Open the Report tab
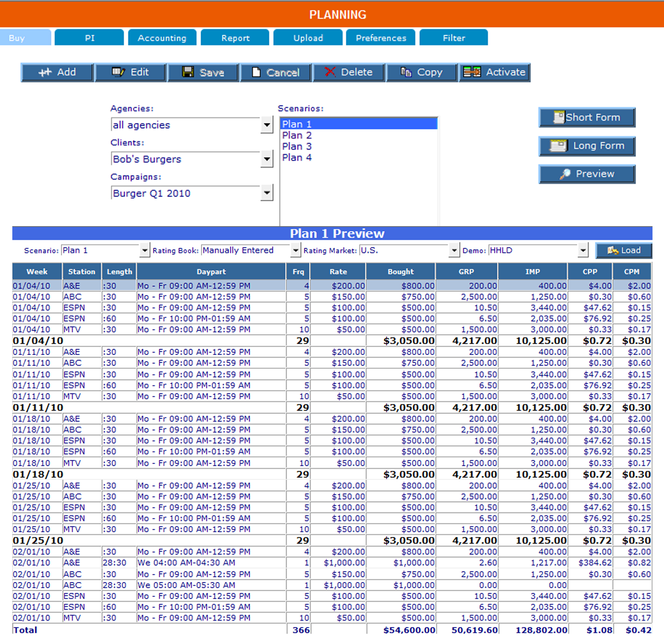This screenshot has width=664, height=644. coord(235,37)
